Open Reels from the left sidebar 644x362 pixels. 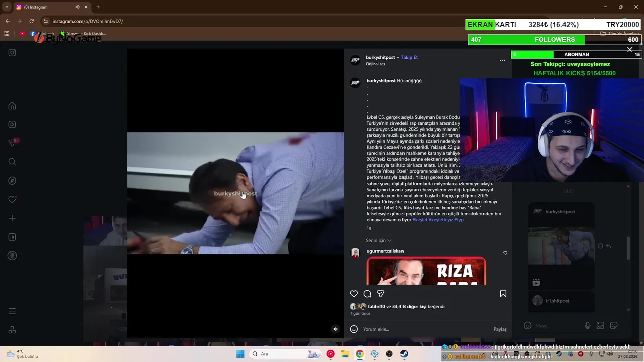[12, 124]
